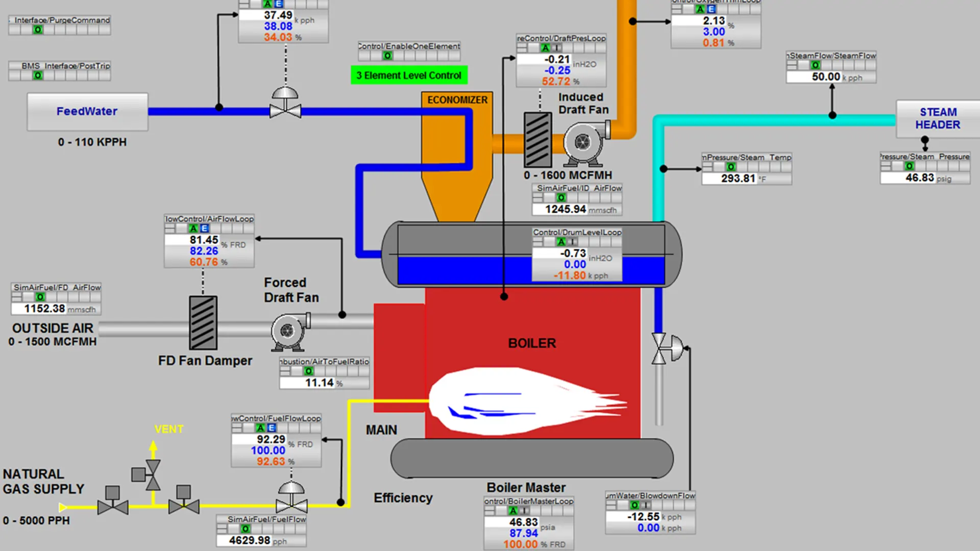Select the ECONOMIZER vessel

click(457, 156)
